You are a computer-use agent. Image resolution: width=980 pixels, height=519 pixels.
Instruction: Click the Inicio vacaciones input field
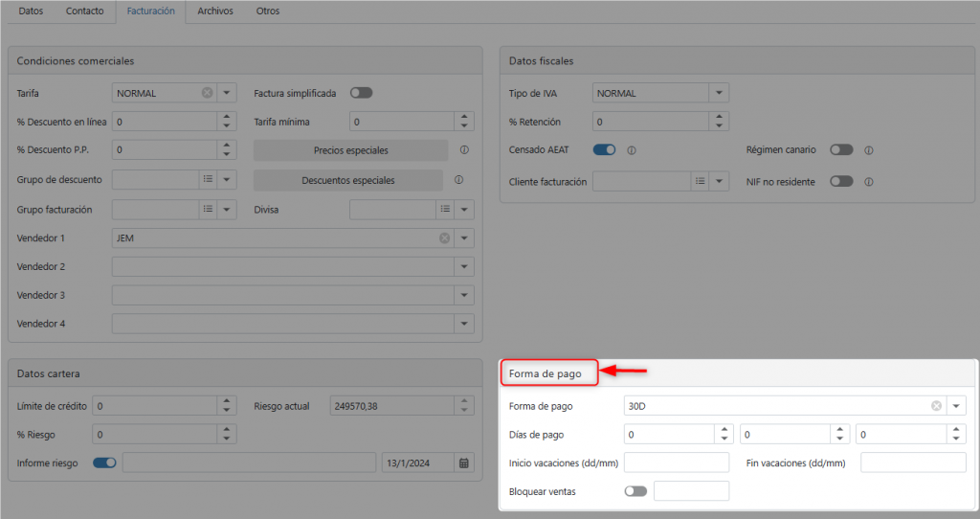676,463
